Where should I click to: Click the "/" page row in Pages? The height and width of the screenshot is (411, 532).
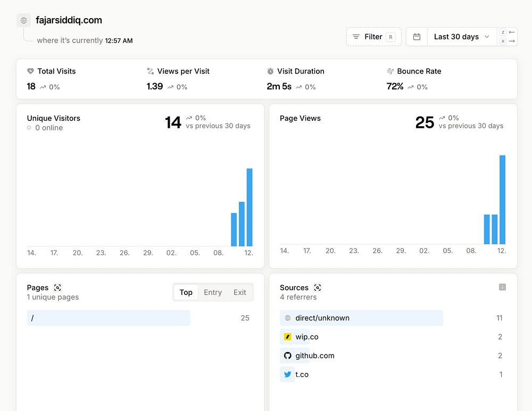click(x=109, y=318)
